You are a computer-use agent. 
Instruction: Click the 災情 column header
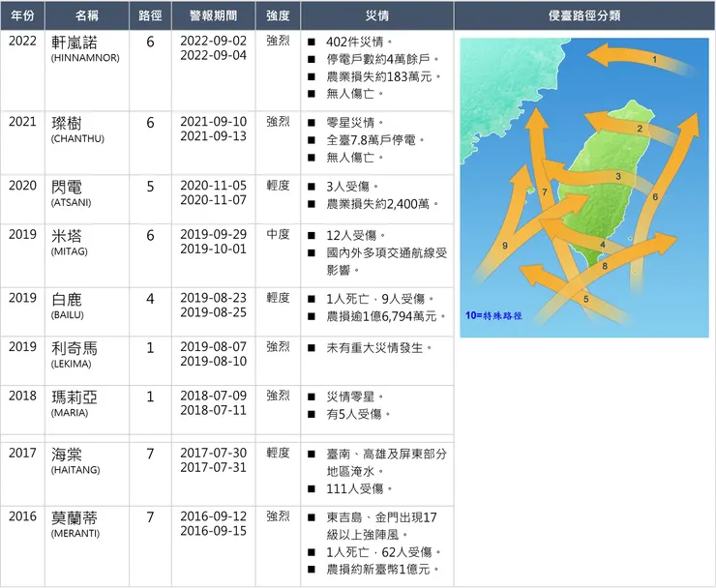pos(377,15)
